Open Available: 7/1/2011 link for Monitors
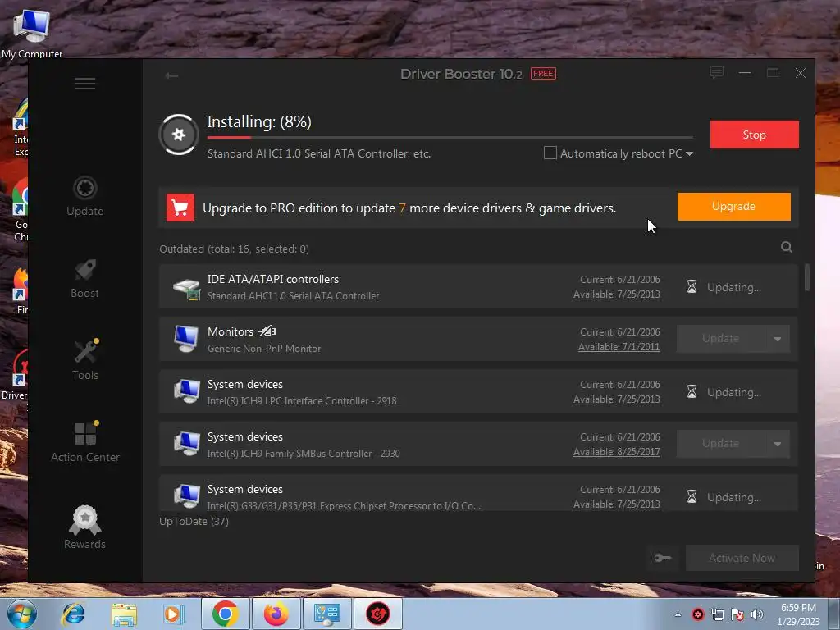Screen dimensions: 840x630 (x=619, y=347)
